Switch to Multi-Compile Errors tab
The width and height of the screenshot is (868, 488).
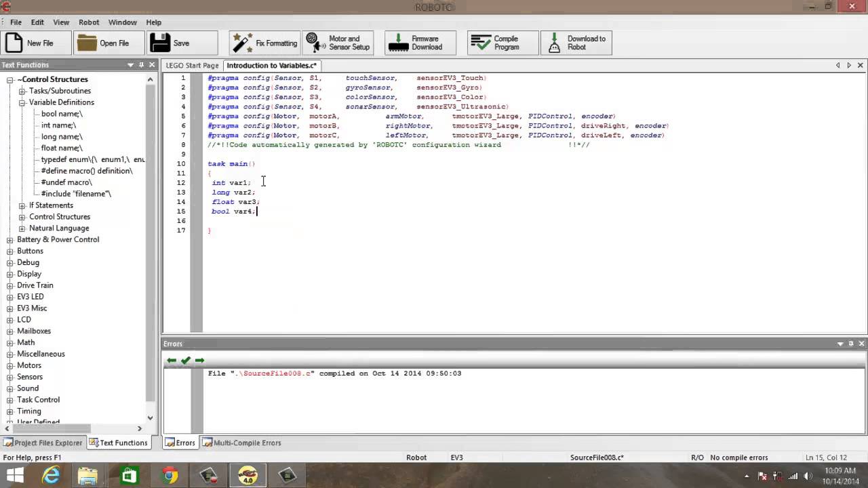tap(241, 443)
